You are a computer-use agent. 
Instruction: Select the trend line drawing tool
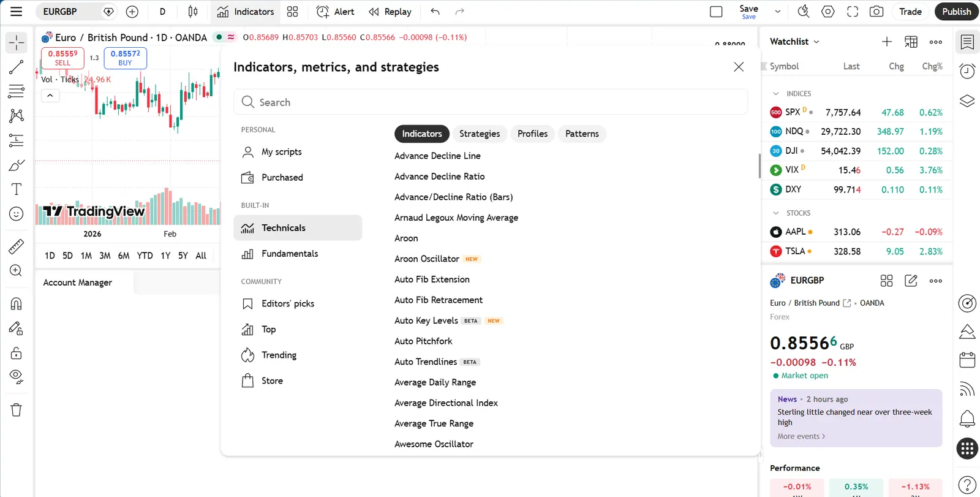pos(17,67)
